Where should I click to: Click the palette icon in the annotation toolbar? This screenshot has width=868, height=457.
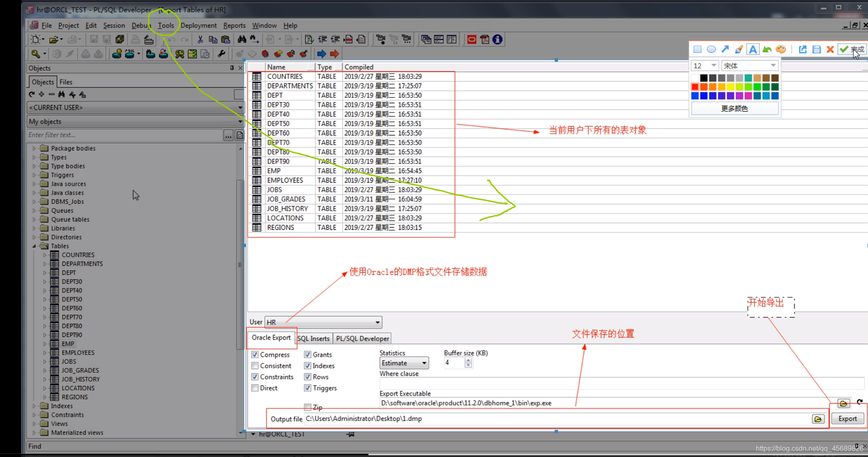tap(781, 49)
